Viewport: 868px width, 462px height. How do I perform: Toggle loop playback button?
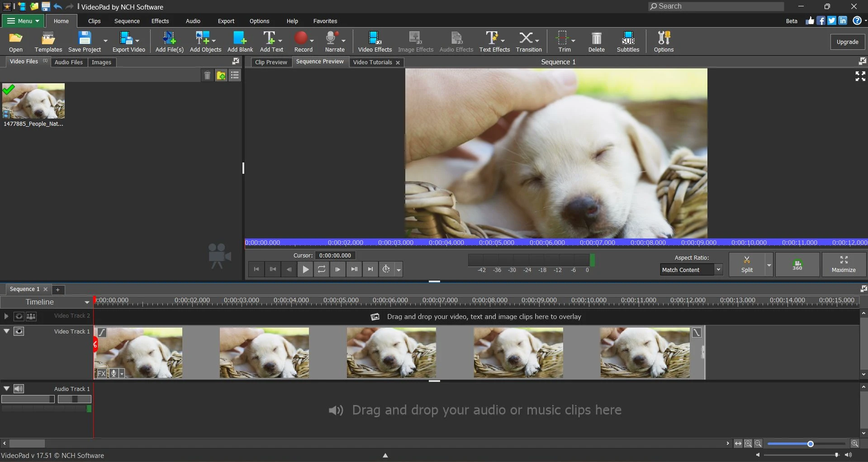[322, 269]
